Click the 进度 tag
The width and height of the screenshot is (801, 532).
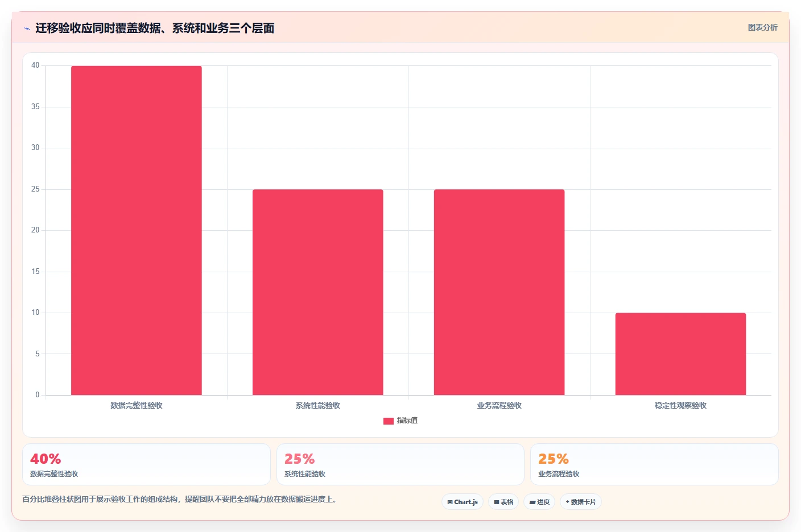click(x=539, y=502)
